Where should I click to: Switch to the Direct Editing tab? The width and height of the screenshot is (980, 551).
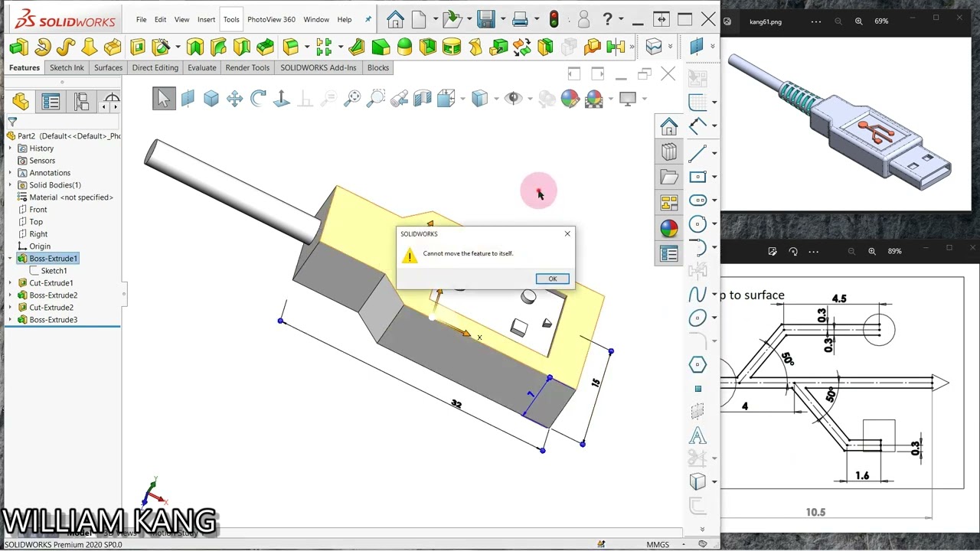(x=155, y=67)
